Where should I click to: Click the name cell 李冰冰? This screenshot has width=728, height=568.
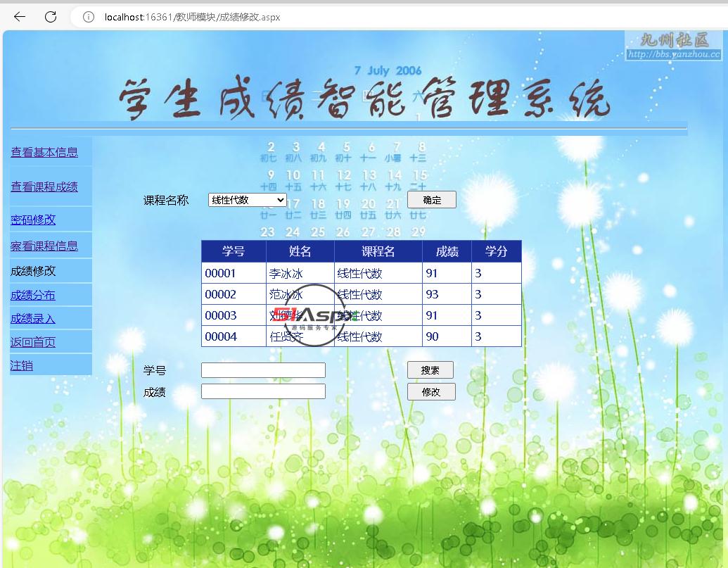click(300, 273)
